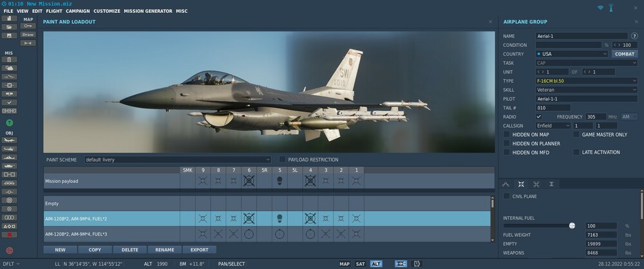644x269 pixels.
Task: Select the AIM-120B*2, AIM-9M*4, FUEL*3 payload row
Action: 267,234
